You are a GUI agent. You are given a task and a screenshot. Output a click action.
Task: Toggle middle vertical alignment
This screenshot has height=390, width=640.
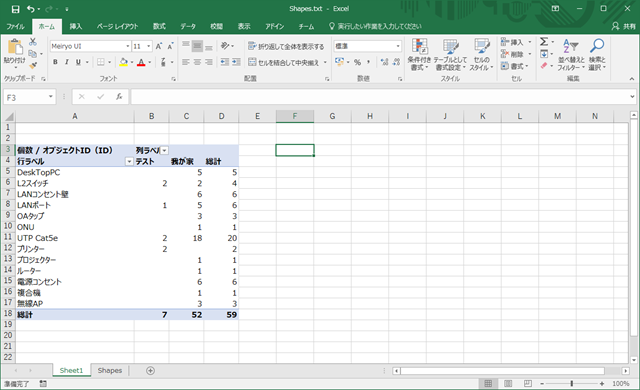[x=197, y=46]
